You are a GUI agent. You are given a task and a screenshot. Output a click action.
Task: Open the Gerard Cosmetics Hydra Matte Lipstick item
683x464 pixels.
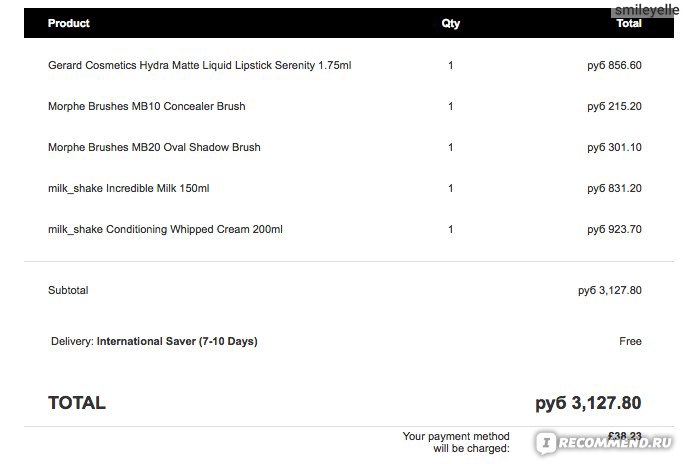[x=199, y=65]
